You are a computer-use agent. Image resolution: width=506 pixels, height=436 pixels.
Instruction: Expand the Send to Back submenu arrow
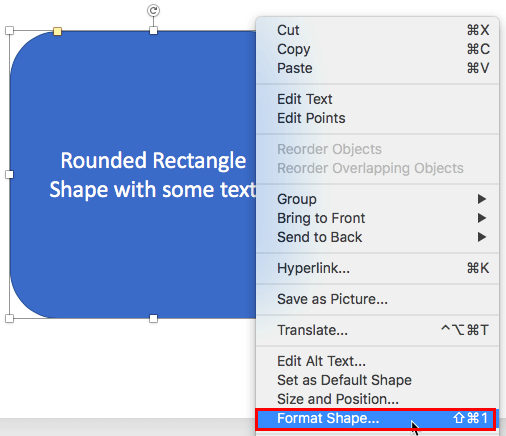(x=482, y=237)
